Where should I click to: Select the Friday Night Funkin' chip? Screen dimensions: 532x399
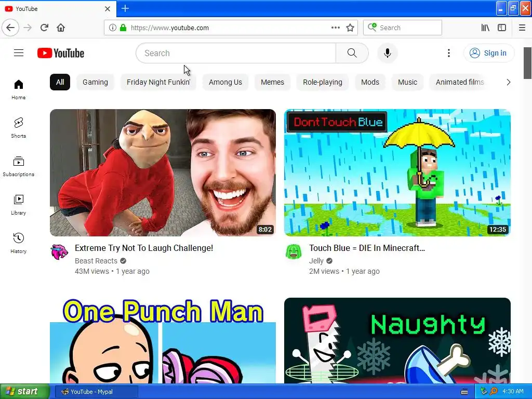pos(158,82)
